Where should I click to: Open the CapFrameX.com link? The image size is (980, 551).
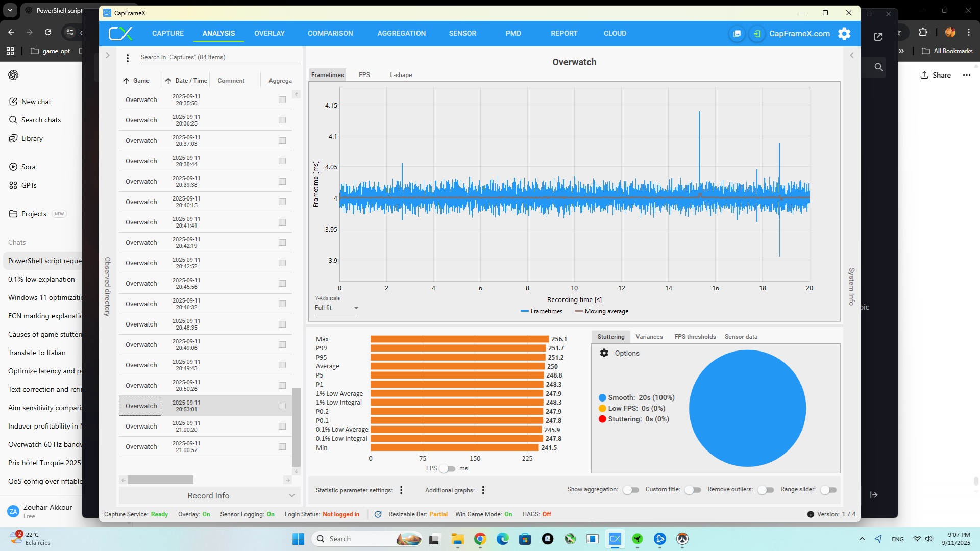tap(799, 34)
